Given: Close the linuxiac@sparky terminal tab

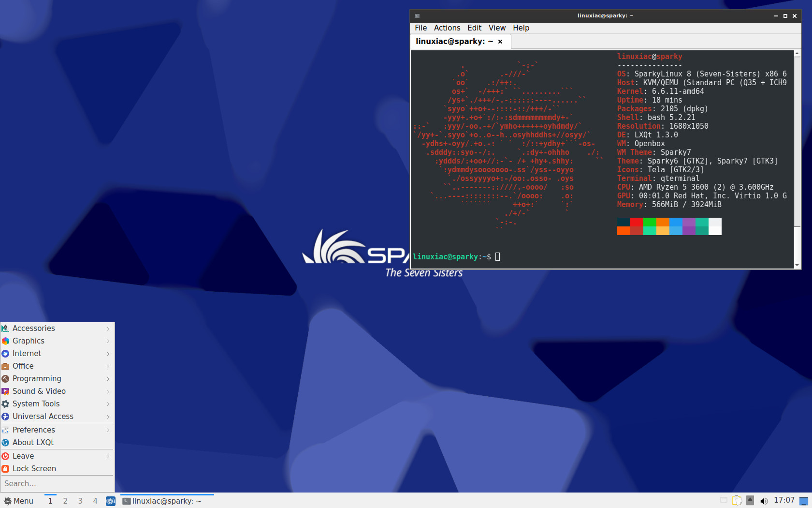Looking at the screenshot, I should [500, 42].
